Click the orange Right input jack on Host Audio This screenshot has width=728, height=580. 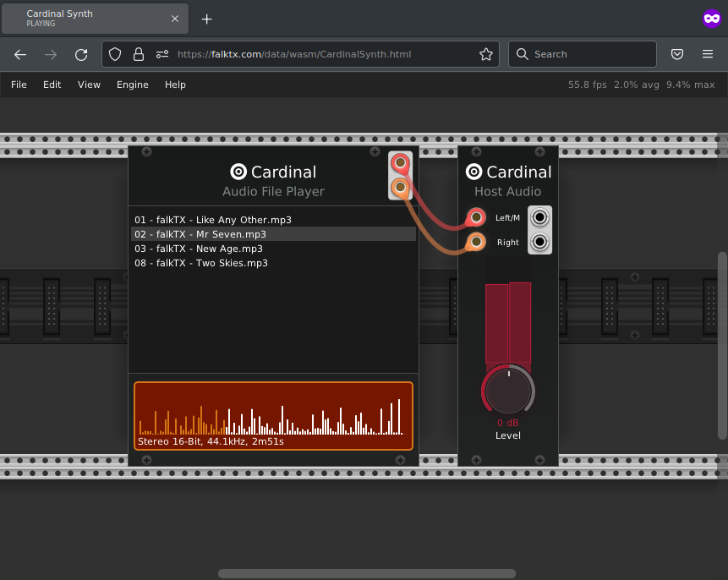coord(476,242)
